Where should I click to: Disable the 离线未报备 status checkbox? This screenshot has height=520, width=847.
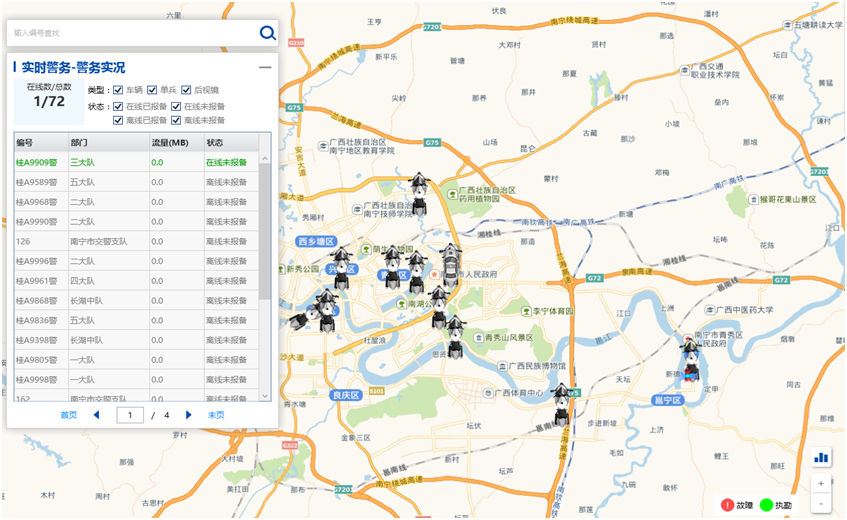point(176,120)
